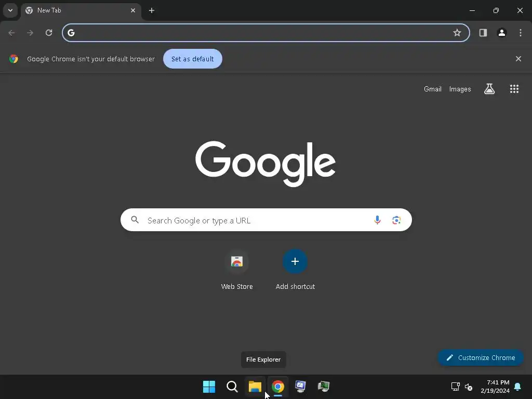Open Gmail link

(433, 89)
